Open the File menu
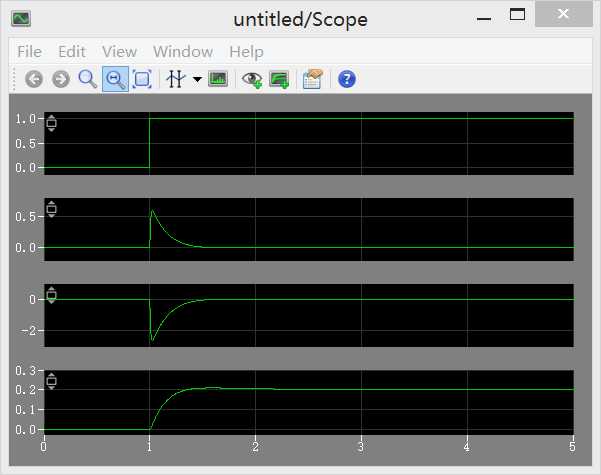 coord(30,52)
